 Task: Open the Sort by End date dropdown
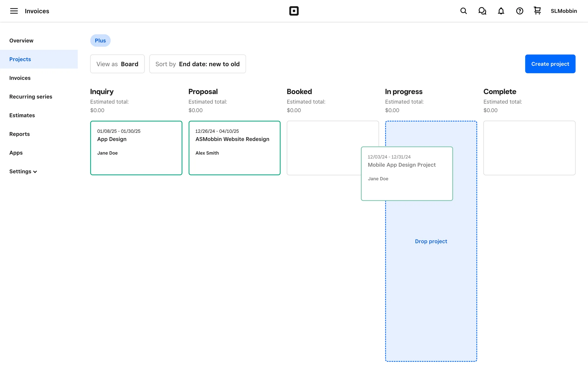tap(197, 64)
